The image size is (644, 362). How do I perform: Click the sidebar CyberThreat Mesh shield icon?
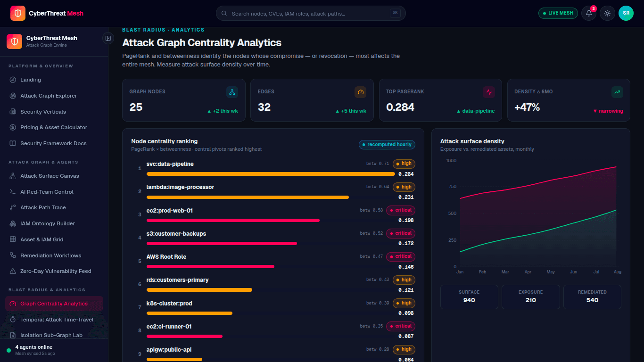point(14,41)
